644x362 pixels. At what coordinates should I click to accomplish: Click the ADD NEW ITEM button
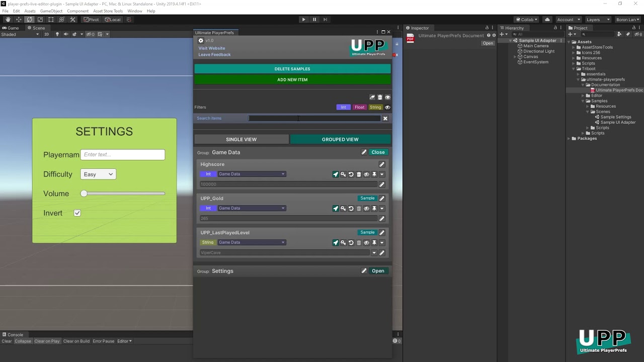292,79
